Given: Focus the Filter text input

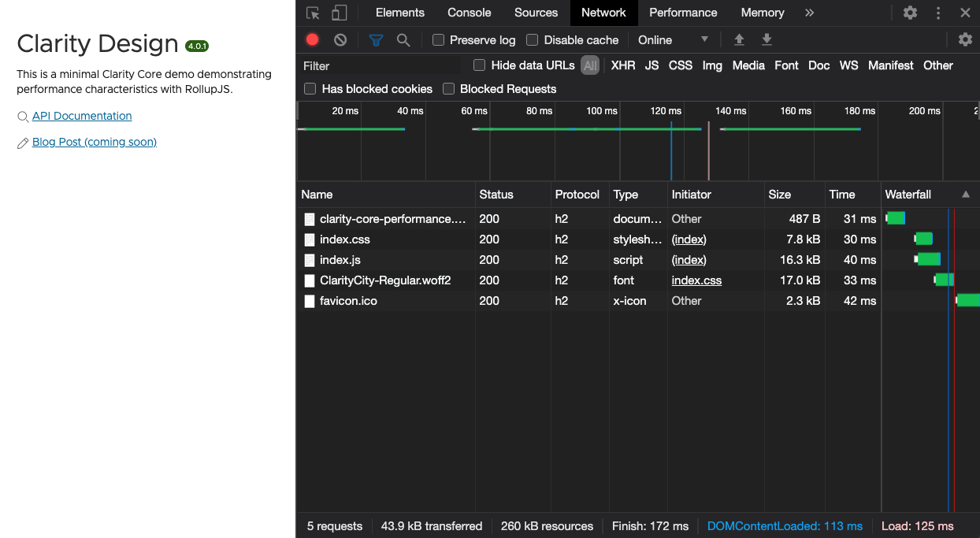Looking at the screenshot, I should pyautogui.click(x=380, y=65).
